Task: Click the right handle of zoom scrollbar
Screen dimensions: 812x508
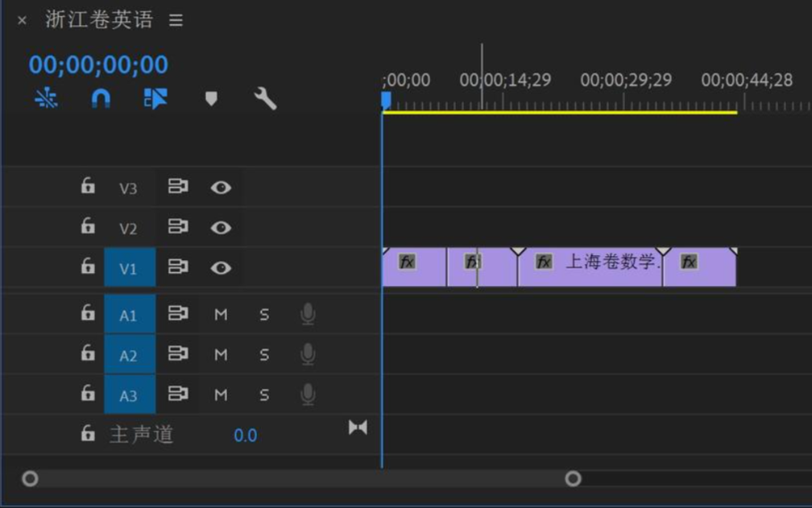Action: 573,479
